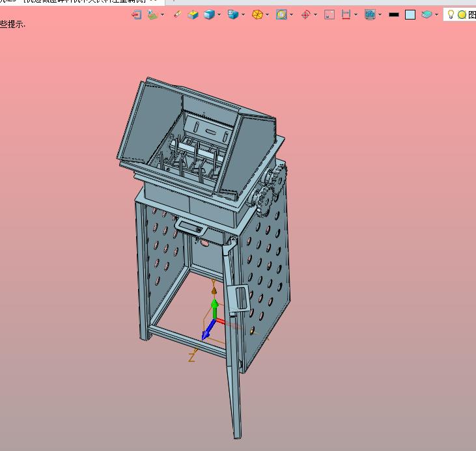
Task: Open the dimension measure icon's dropdown
Action: (x=356, y=14)
